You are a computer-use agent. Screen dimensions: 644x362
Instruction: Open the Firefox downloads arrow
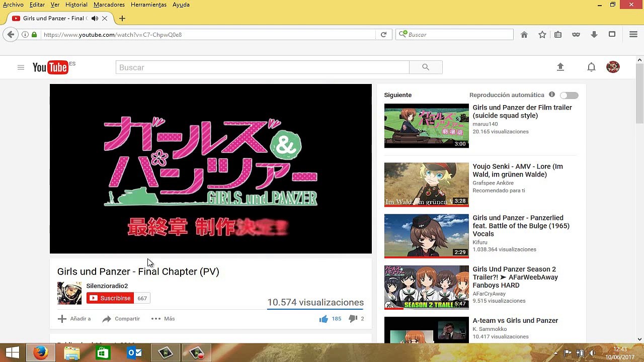(x=594, y=35)
